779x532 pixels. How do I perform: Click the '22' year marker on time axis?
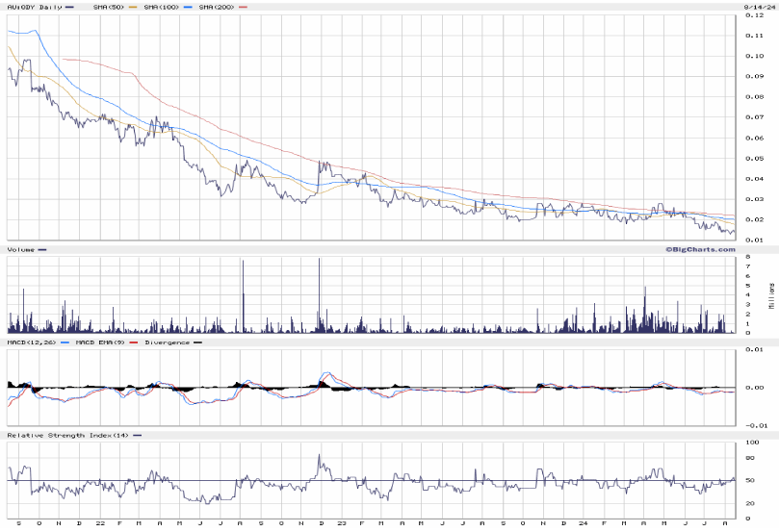(x=99, y=523)
